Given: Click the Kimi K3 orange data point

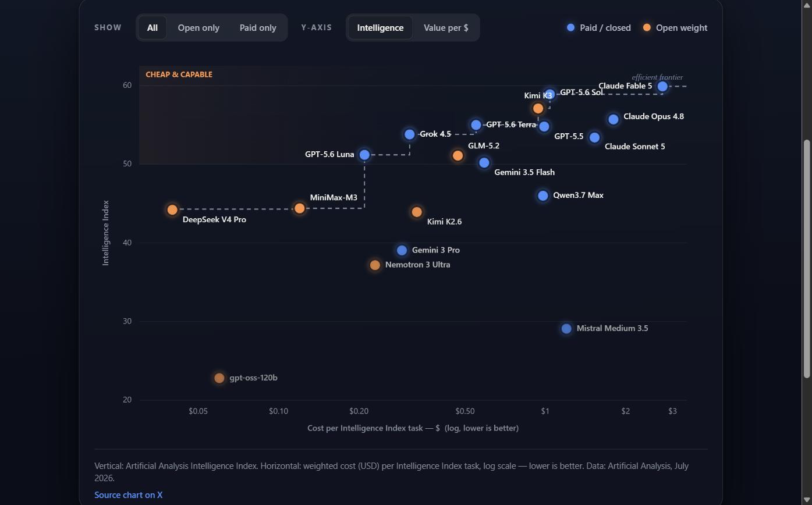Looking at the screenshot, I should tap(538, 108).
